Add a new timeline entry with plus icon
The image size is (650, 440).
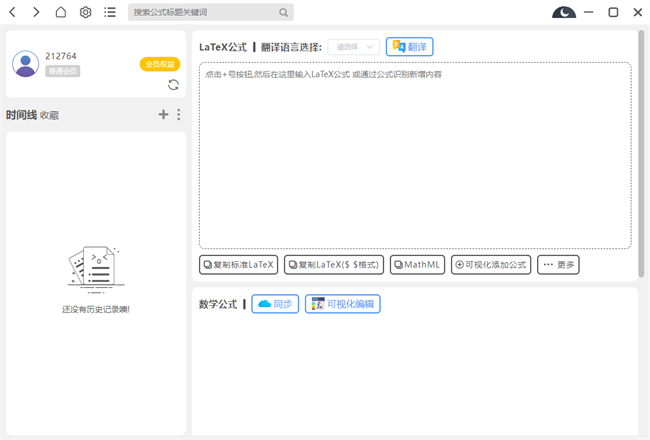(163, 115)
